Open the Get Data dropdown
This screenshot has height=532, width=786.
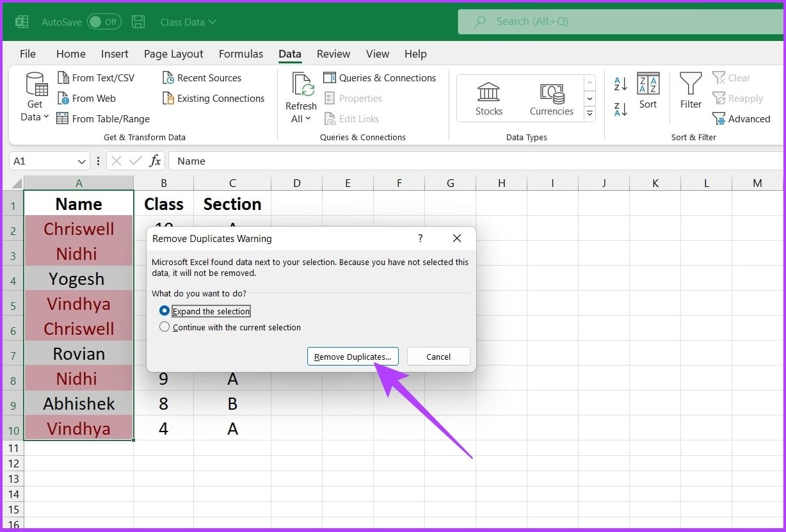(35, 97)
